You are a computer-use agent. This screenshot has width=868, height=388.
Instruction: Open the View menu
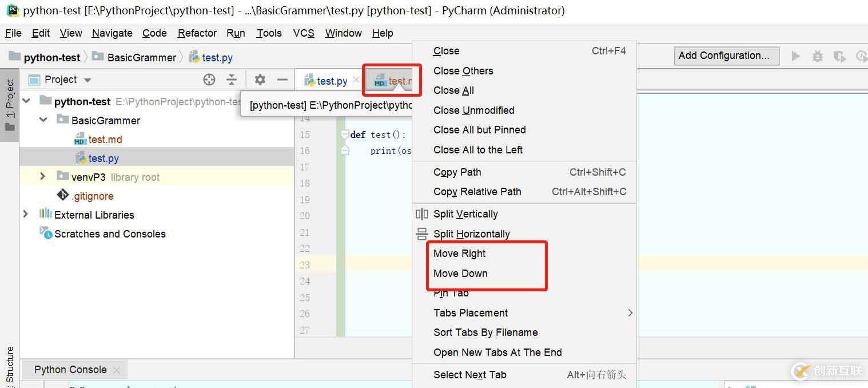[71, 33]
